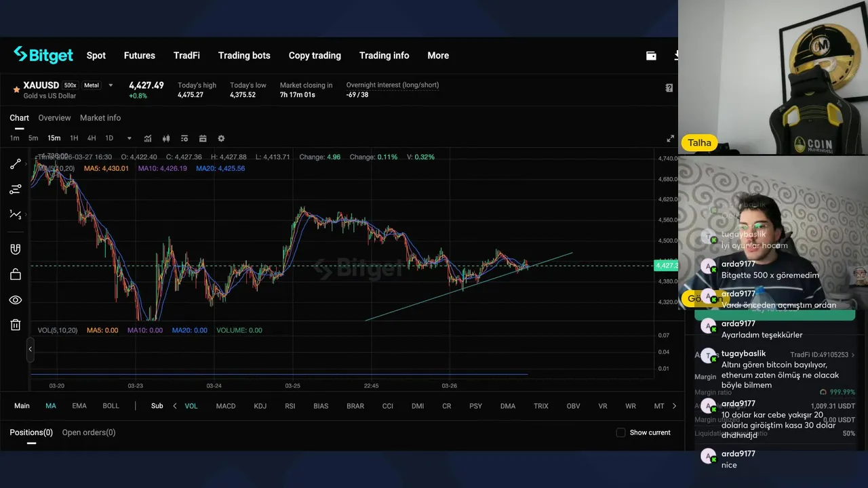Select the horizontal lines drawing tool

coord(15,189)
